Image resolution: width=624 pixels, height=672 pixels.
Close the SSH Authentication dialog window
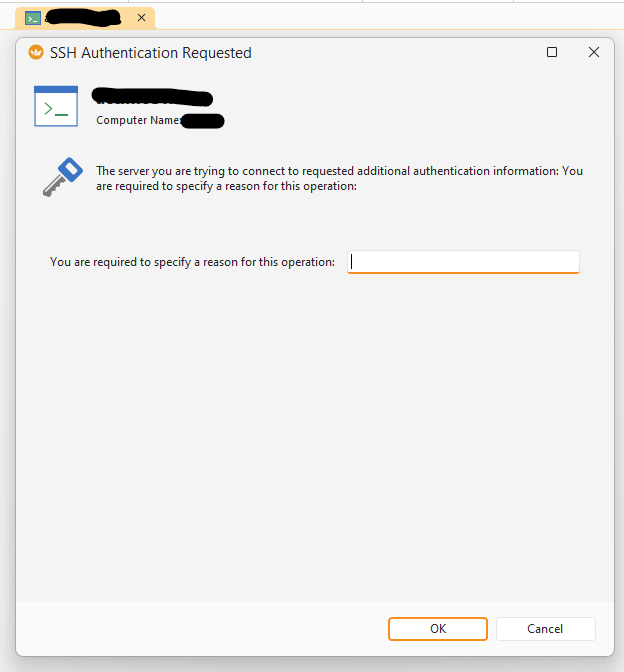click(594, 53)
